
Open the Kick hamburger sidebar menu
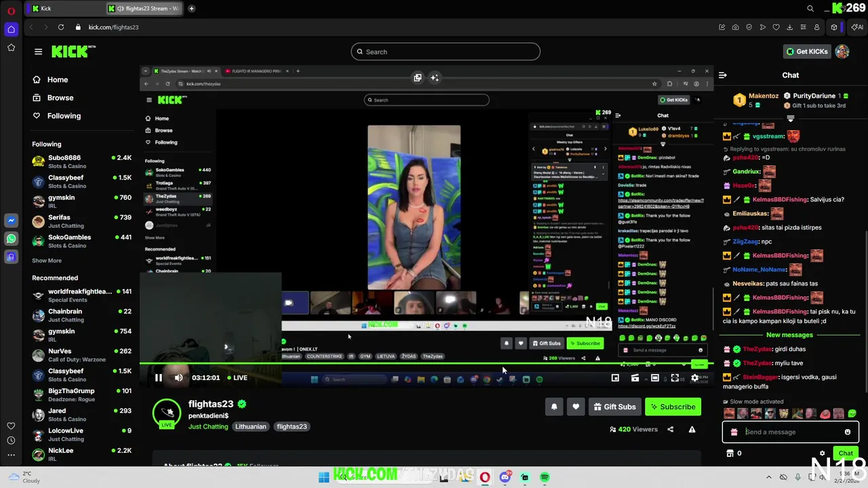click(38, 52)
